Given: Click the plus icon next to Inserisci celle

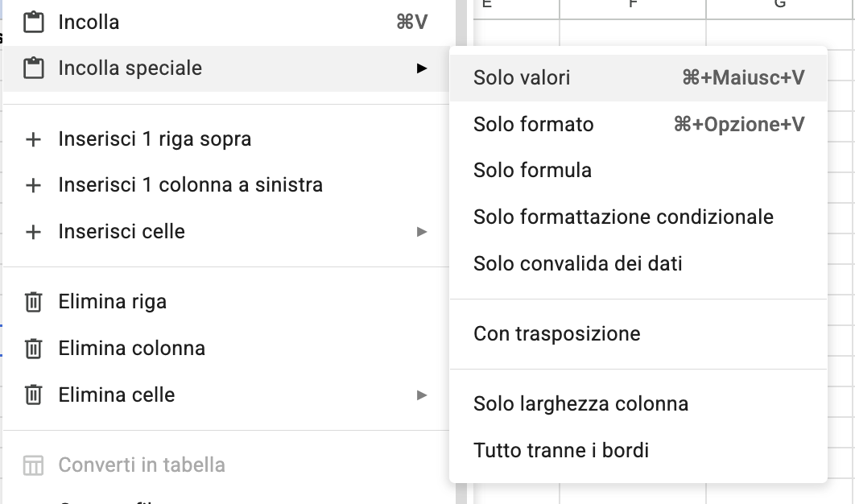Looking at the screenshot, I should pyautogui.click(x=34, y=231).
